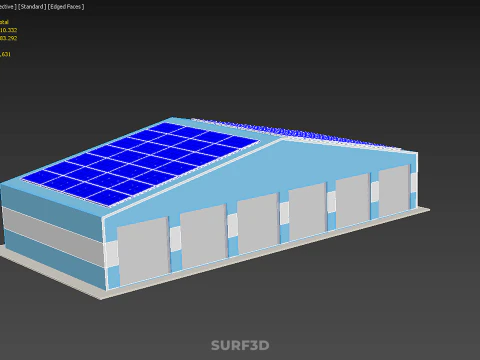The width and height of the screenshot is (480, 360).
Task: Select the leftmost gray garage door
Action: tap(143, 252)
